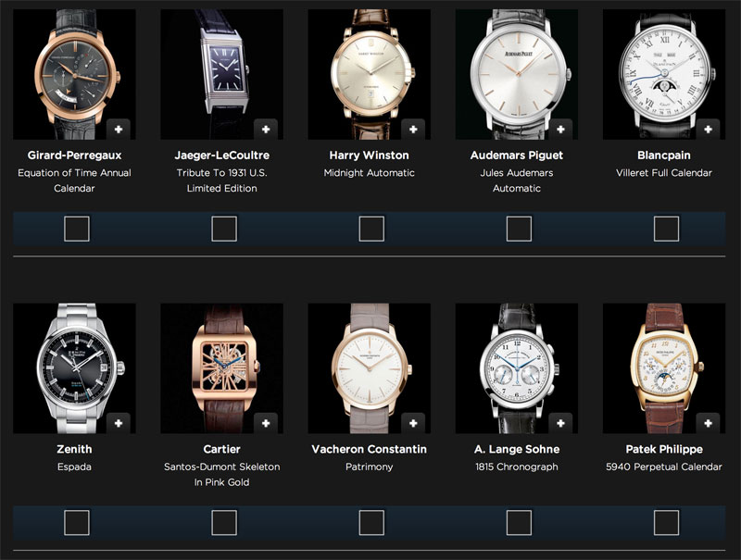Click plus icon on Cartier Santos-Dumont watch

click(x=266, y=423)
